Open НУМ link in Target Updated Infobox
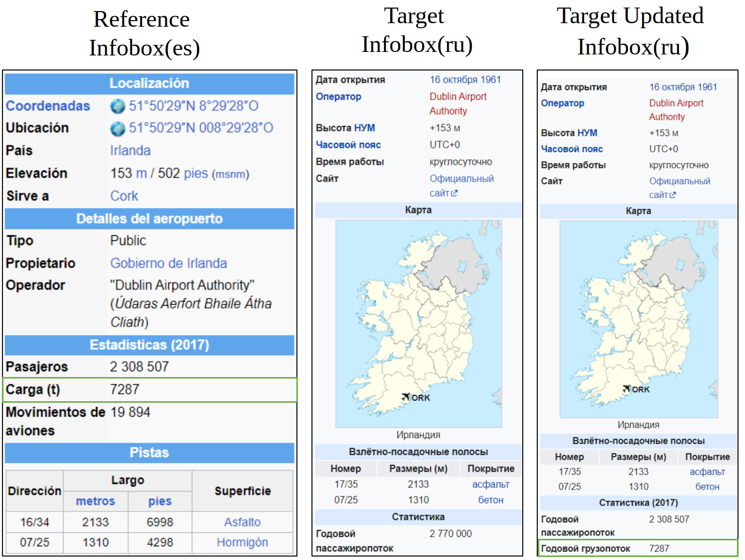The image size is (745, 560). click(587, 133)
